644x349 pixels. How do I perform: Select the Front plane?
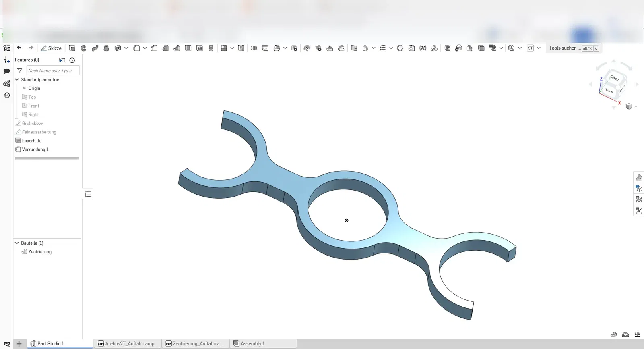click(34, 106)
